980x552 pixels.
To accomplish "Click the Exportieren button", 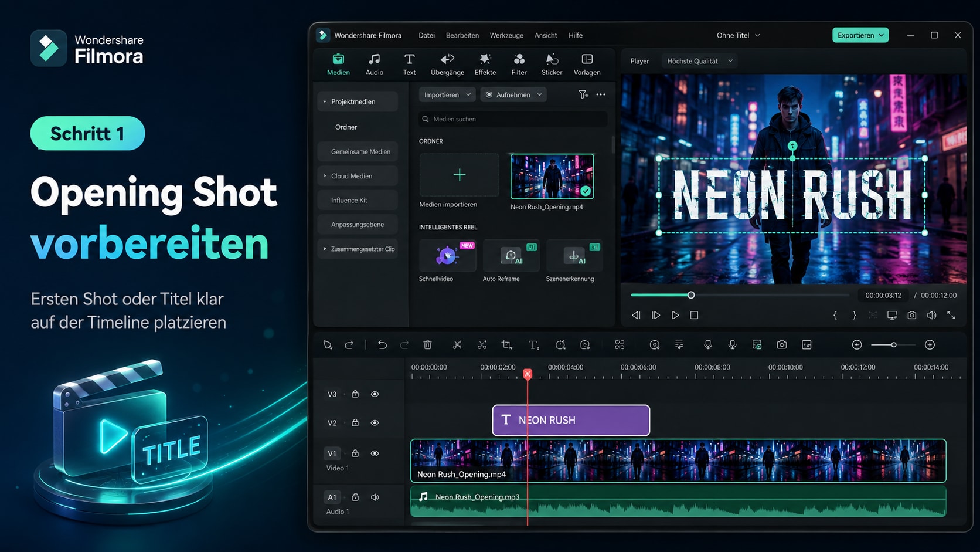I will coord(860,35).
